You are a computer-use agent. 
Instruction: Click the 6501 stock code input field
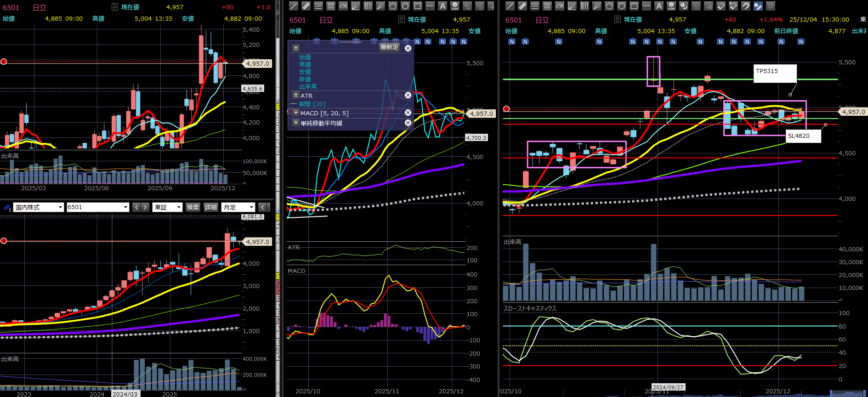point(94,207)
